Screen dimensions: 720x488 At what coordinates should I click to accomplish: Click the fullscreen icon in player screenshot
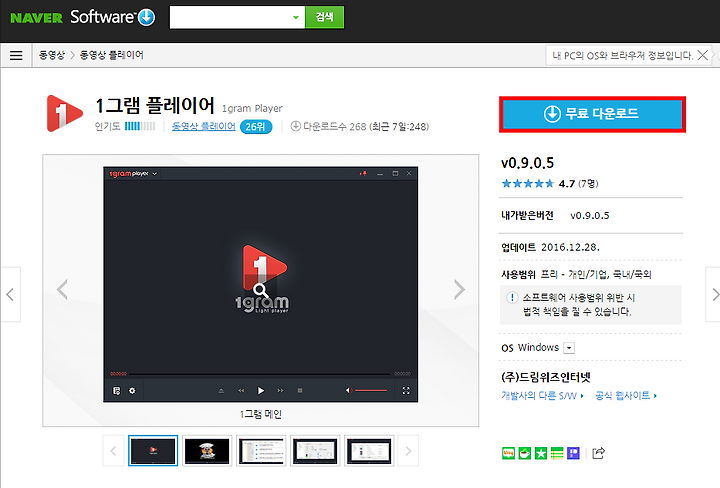tap(406, 391)
